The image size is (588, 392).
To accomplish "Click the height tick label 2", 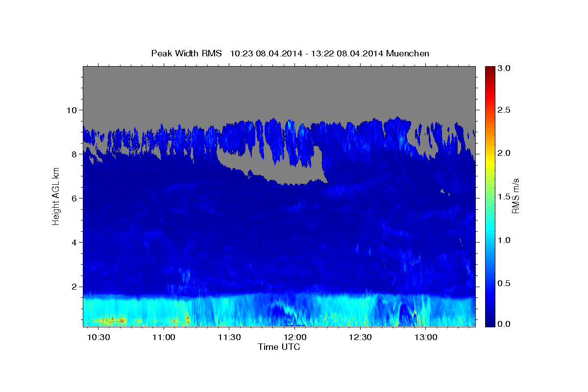I will 75,287.
